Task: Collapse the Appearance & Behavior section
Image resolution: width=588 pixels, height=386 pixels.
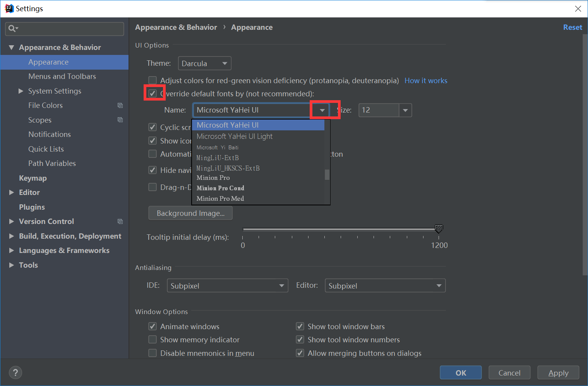Action: click(x=11, y=47)
